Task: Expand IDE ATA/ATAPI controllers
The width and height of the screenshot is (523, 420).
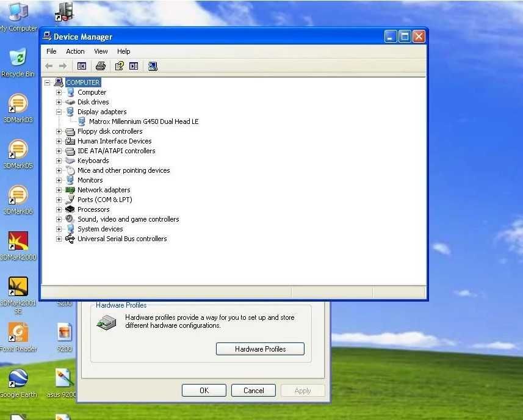Action: pyautogui.click(x=59, y=151)
